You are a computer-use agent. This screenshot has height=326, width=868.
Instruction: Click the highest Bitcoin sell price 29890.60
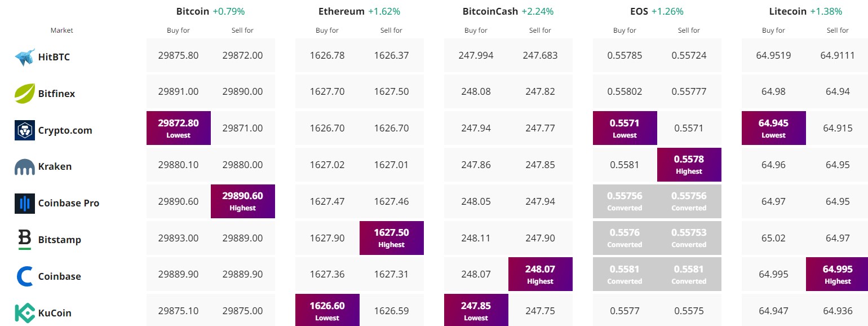[243, 201]
